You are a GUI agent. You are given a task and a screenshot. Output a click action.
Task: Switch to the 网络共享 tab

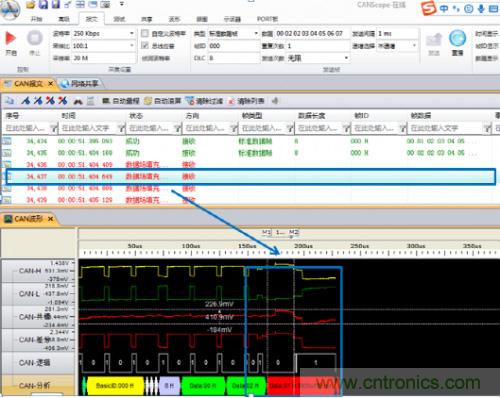(x=81, y=83)
